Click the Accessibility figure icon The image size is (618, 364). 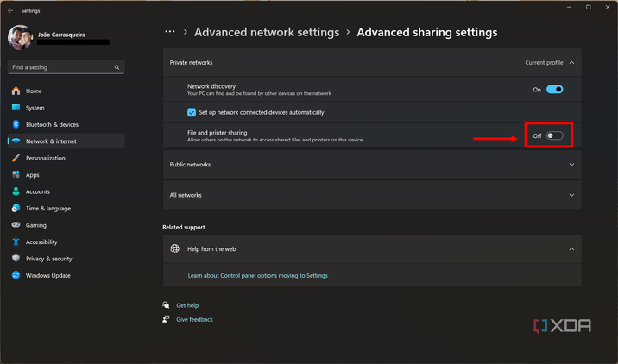coord(16,242)
